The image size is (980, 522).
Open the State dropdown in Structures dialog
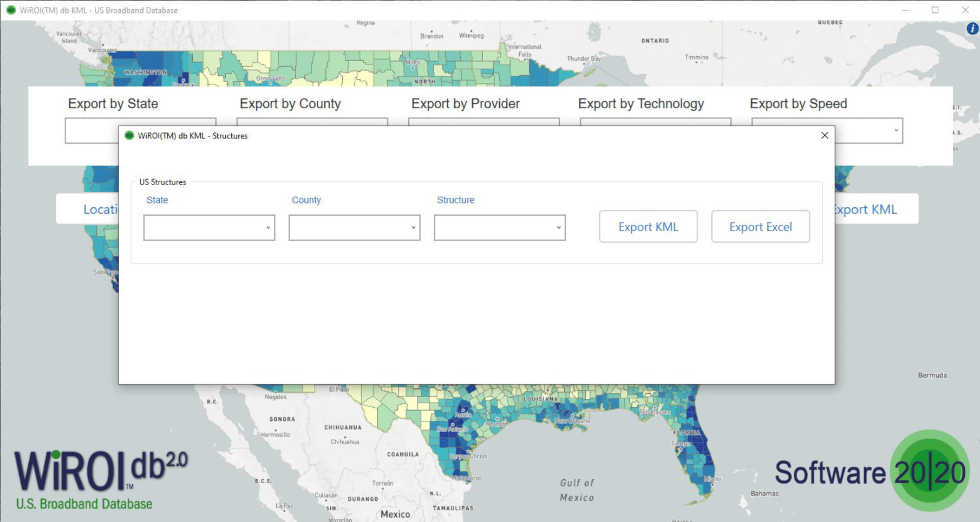[x=209, y=228]
